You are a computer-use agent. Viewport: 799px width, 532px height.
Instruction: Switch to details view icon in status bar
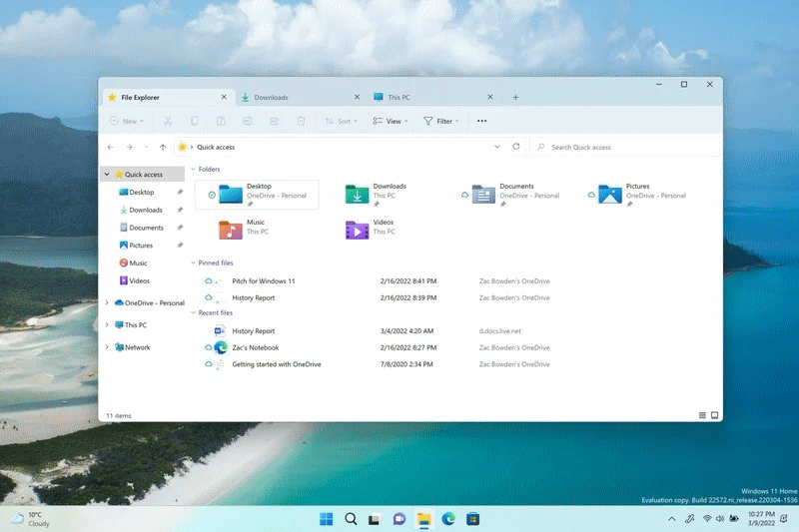702,415
